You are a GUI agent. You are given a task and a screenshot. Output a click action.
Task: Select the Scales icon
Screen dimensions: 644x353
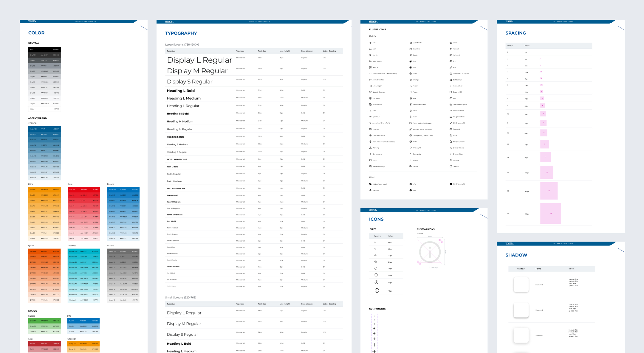tap(451, 43)
